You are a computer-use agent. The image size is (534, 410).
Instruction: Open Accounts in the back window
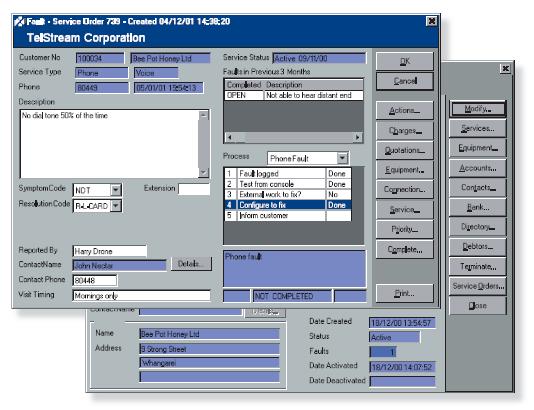[478, 168]
